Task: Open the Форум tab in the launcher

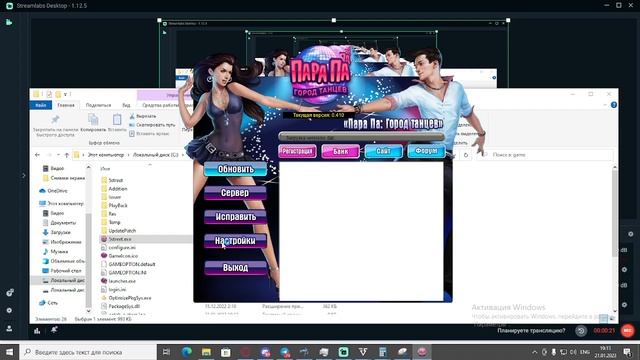Action: (x=426, y=151)
